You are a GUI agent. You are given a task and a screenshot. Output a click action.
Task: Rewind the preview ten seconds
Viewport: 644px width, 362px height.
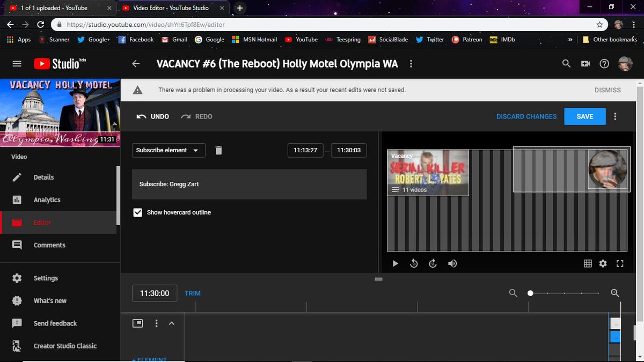coord(414,263)
